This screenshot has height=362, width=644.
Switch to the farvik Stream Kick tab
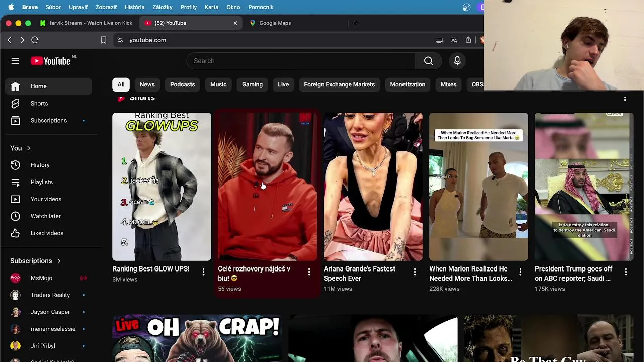point(87,23)
